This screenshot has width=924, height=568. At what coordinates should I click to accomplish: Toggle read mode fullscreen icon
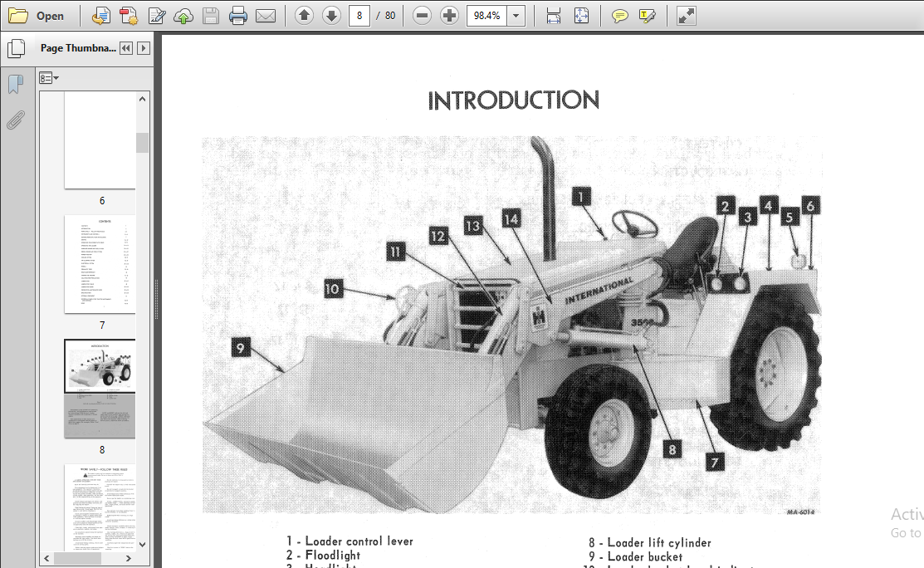click(686, 16)
